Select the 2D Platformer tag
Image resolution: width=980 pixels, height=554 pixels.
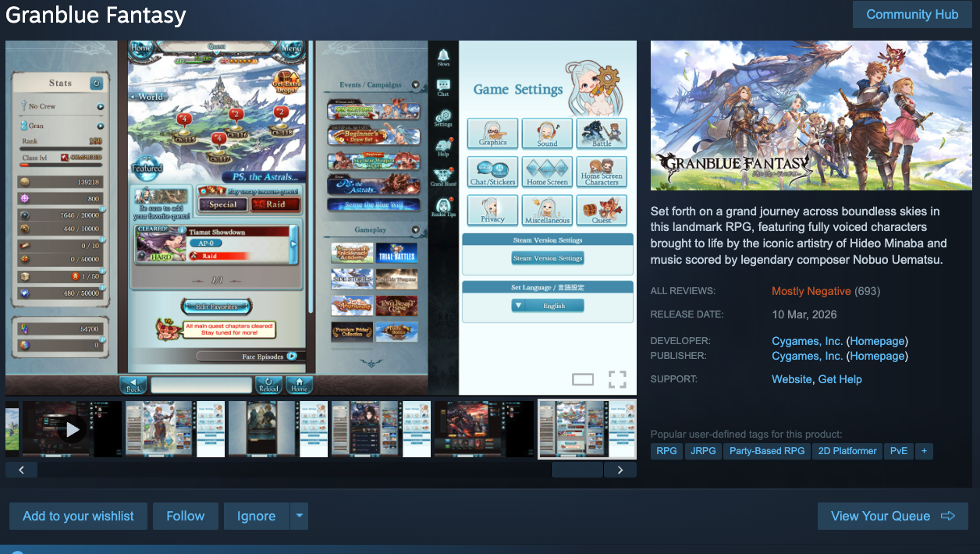tap(847, 451)
